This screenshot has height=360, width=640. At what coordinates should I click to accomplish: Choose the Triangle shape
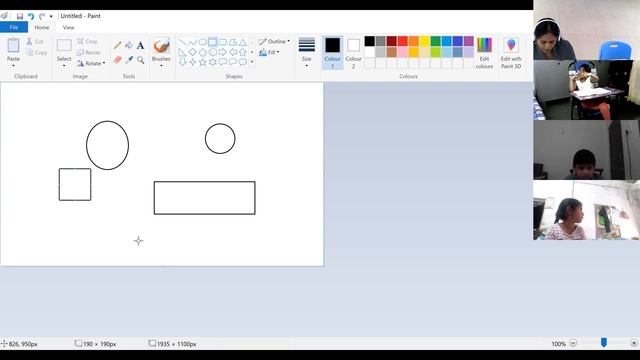(x=243, y=42)
